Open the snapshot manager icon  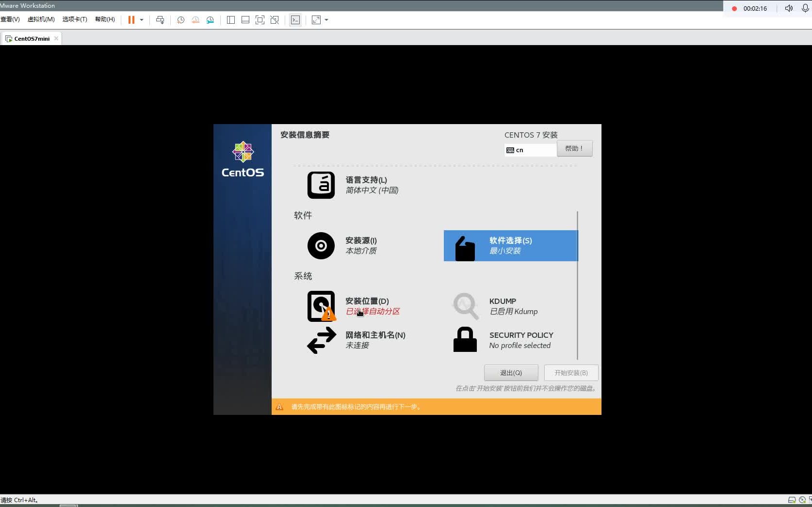210,20
